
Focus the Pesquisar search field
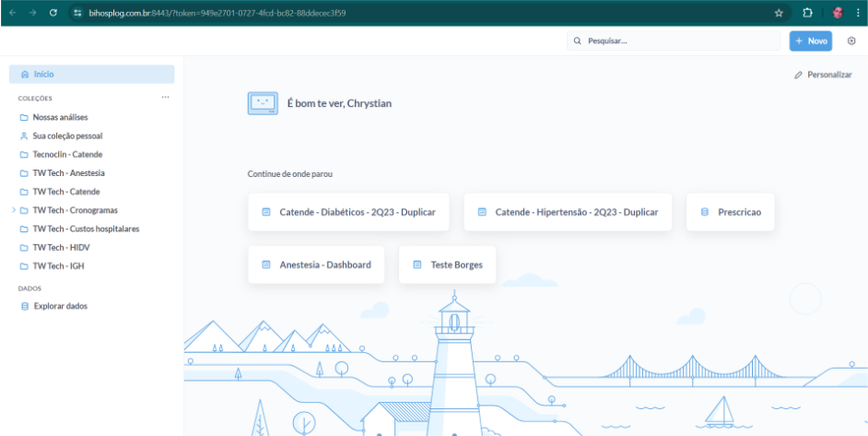click(x=674, y=41)
